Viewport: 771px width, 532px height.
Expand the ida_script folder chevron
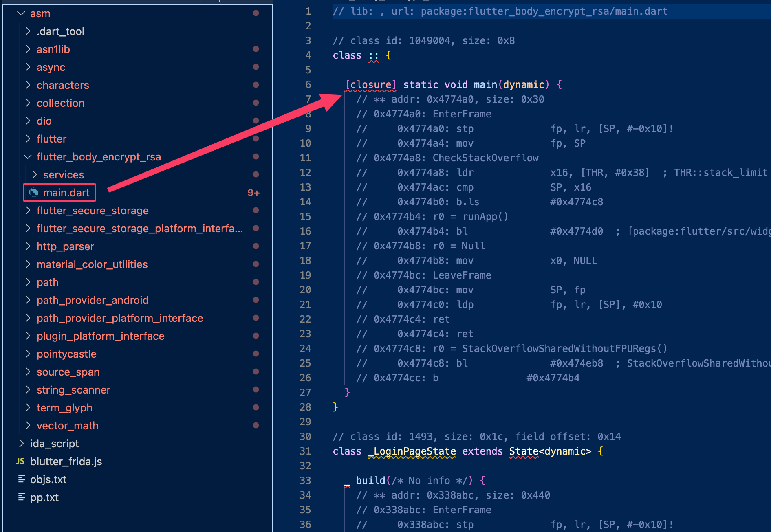click(21, 444)
